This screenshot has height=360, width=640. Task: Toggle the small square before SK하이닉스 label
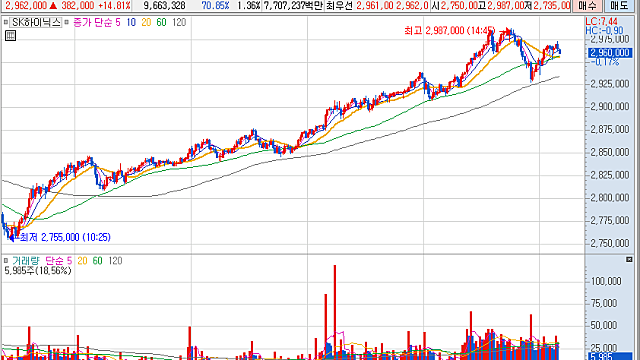tap(6, 22)
